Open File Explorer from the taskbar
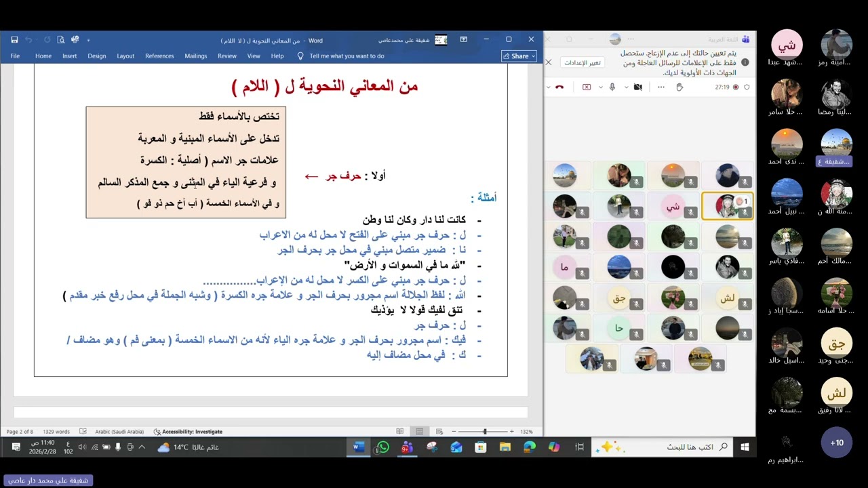Viewport: 868px width, 488px height. coord(505,447)
